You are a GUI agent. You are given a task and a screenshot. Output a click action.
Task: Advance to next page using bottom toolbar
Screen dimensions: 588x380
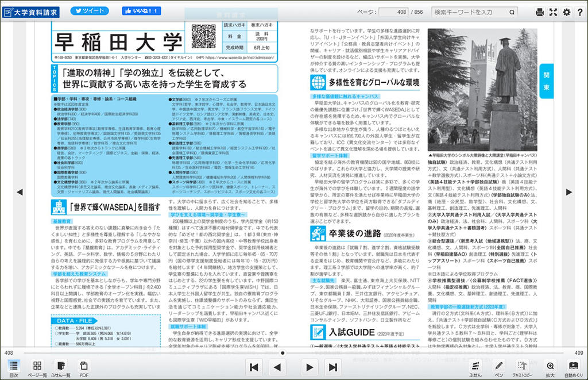point(310,367)
